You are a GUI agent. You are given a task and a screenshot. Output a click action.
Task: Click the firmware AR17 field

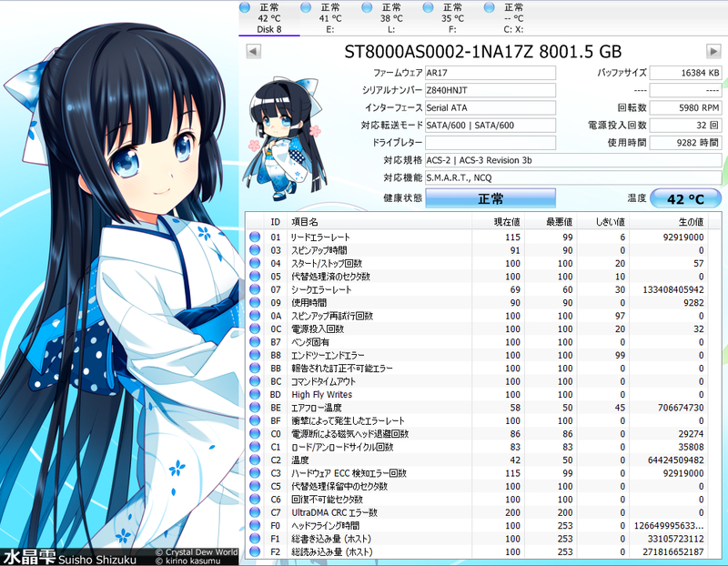pos(490,73)
